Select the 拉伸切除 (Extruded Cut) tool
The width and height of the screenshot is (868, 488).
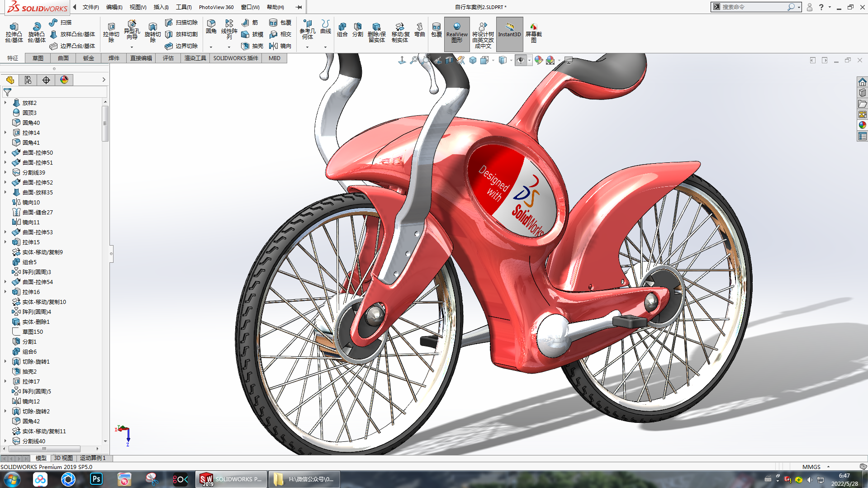pyautogui.click(x=111, y=33)
